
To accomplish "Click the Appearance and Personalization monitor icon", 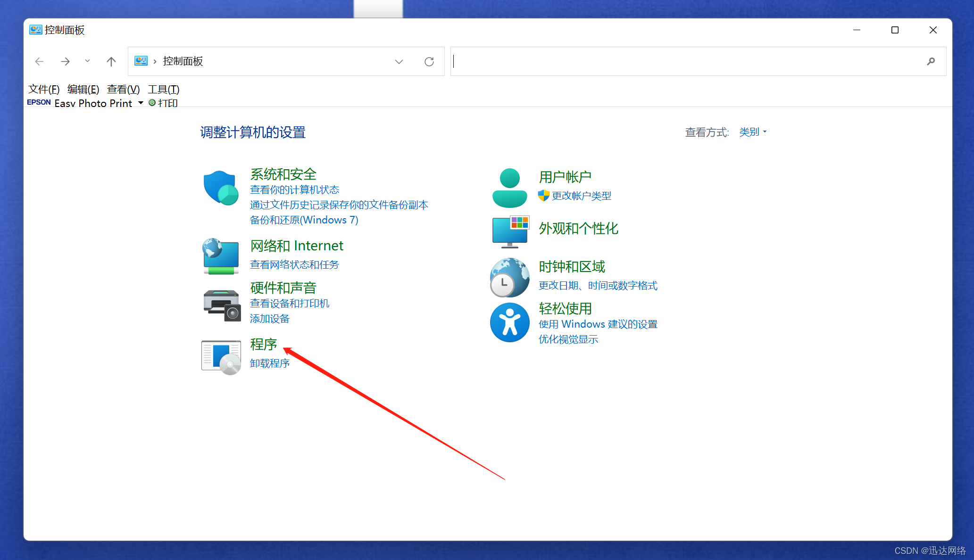I will pyautogui.click(x=510, y=231).
